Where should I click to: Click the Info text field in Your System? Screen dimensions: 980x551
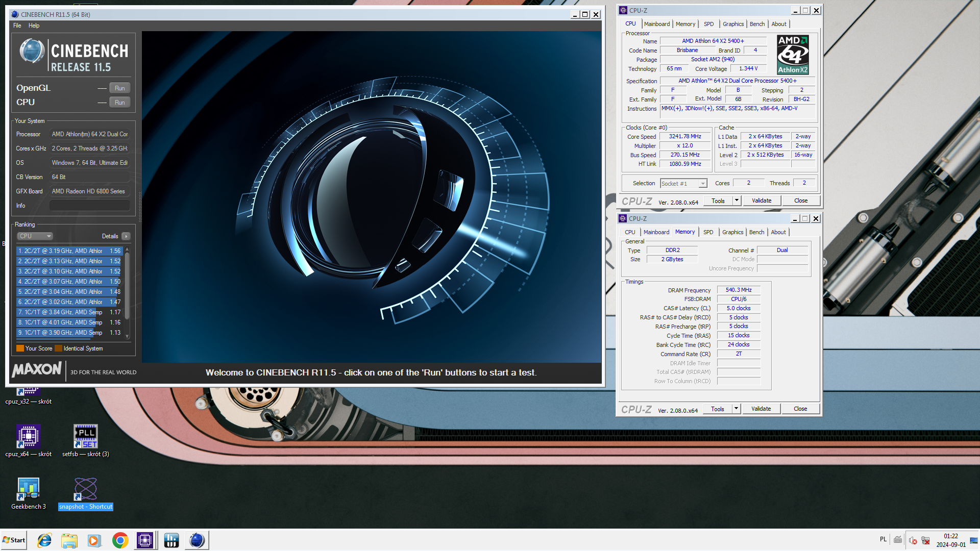pos(90,206)
